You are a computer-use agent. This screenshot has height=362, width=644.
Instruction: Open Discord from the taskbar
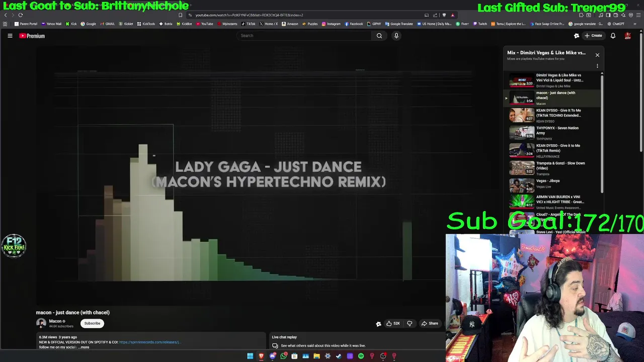[x=272, y=356]
